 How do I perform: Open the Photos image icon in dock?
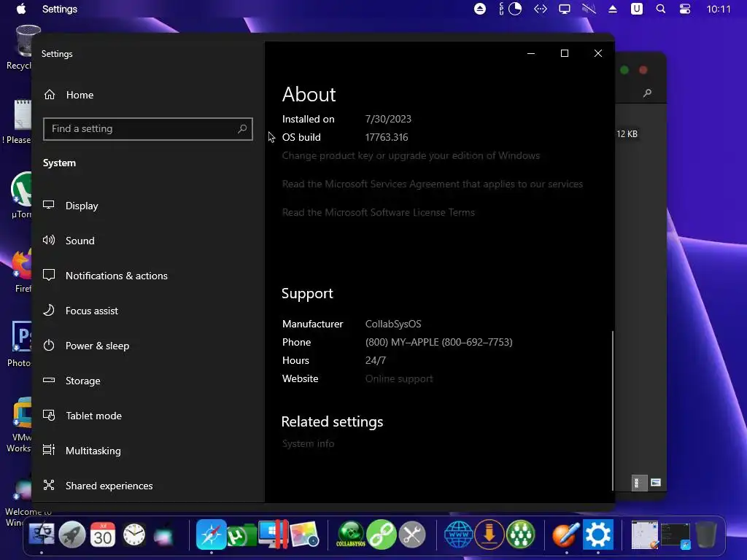tap(304, 534)
